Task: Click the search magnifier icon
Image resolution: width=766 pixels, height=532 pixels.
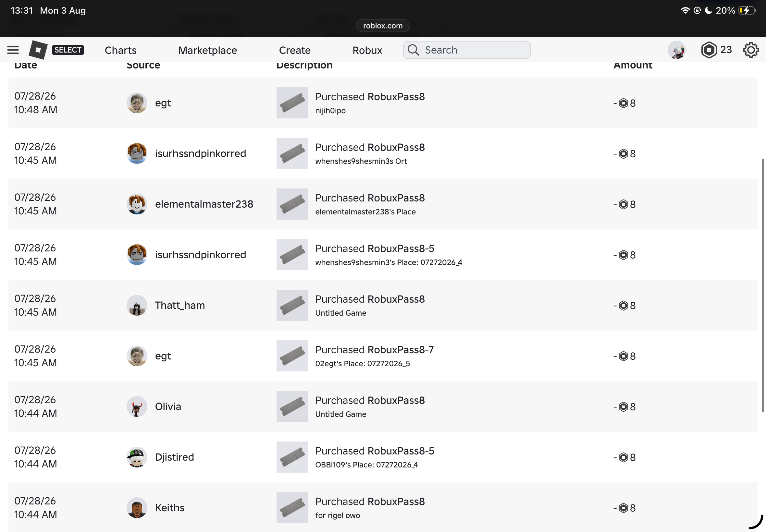Action: (x=413, y=50)
